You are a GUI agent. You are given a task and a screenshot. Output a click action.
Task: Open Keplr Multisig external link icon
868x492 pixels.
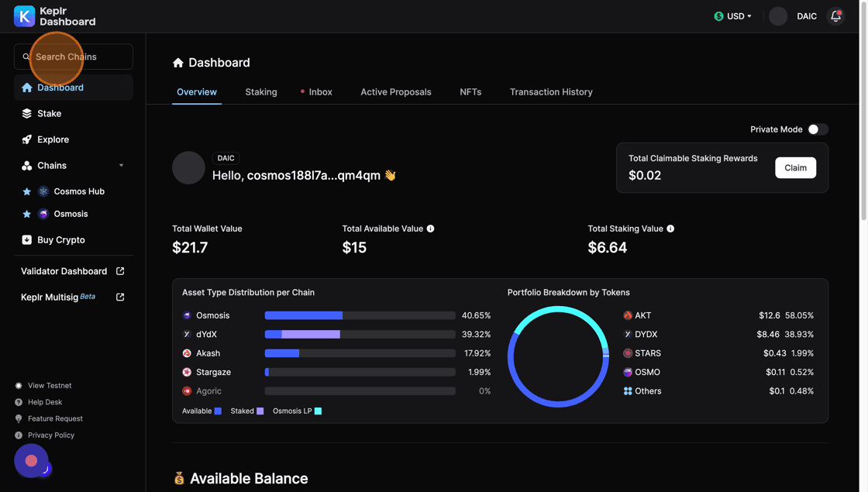click(120, 298)
